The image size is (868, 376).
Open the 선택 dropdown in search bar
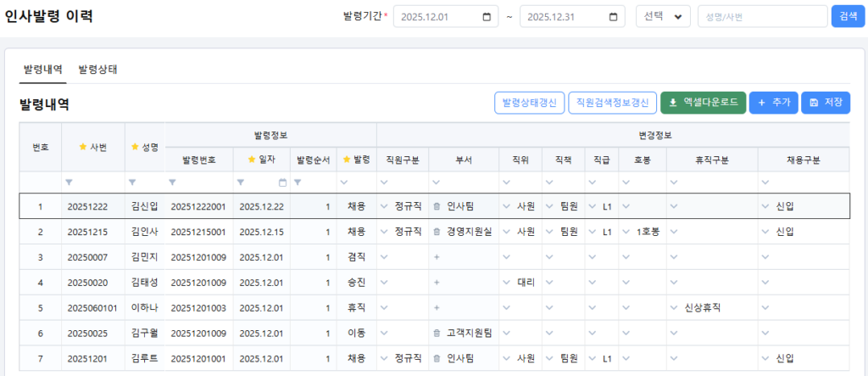coord(663,17)
